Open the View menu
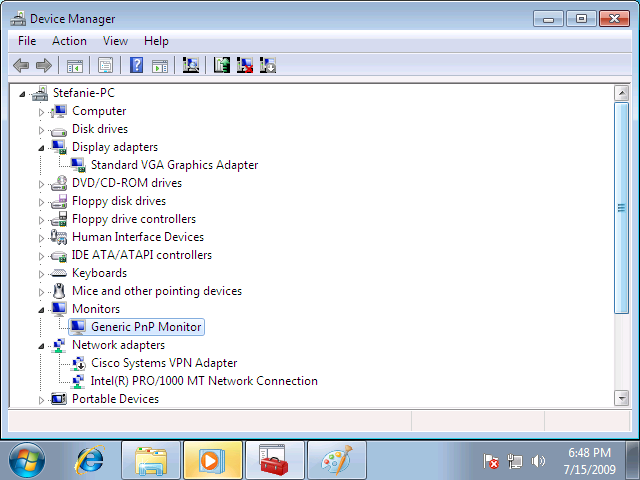 pos(115,41)
